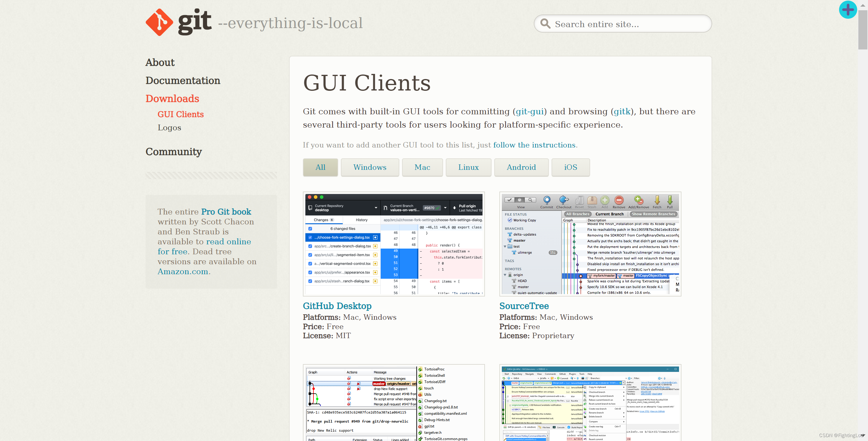Click the orange Git diamond logo
Image resolution: width=868 pixels, height=441 pixels.
159,22
